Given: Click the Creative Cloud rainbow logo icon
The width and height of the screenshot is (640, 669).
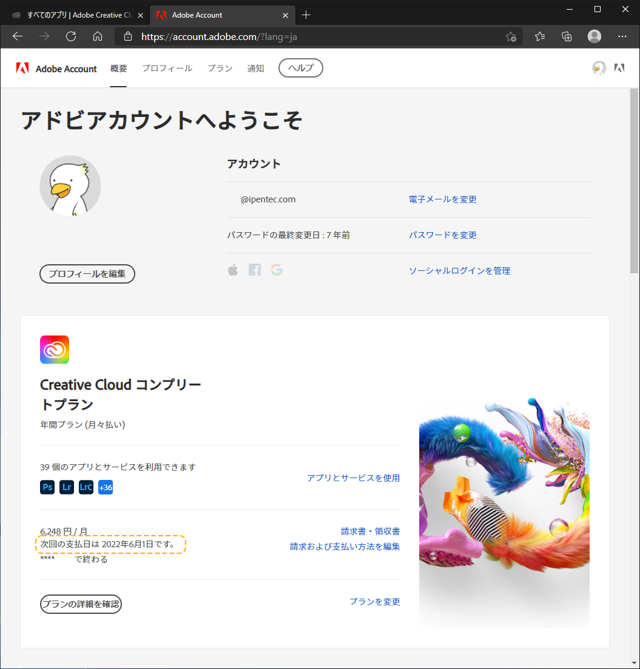Looking at the screenshot, I should tap(55, 350).
